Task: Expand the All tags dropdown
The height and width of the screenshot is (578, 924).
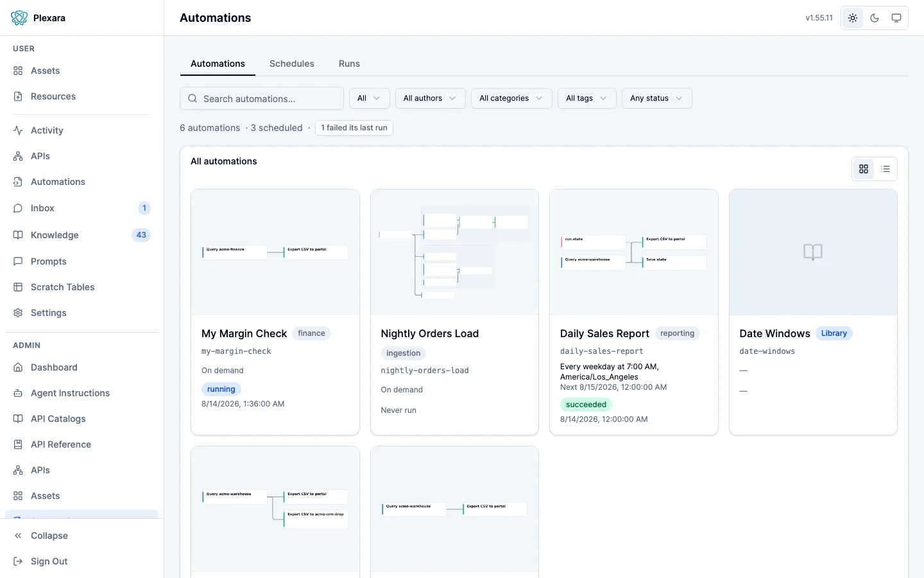Action: coord(586,98)
